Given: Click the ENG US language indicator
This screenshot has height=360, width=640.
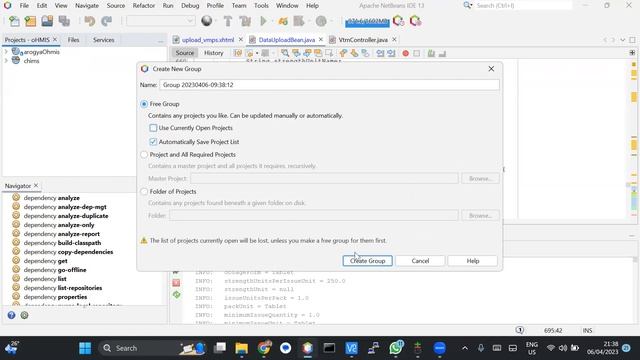Looking at the screenshot, I should pyautogui.click(x=531, y=348).
